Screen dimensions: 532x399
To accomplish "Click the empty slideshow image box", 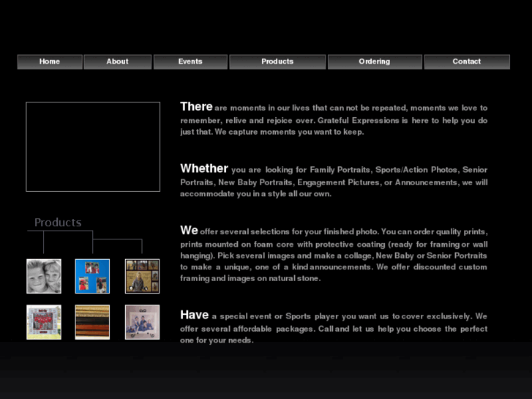I will 93,146.
